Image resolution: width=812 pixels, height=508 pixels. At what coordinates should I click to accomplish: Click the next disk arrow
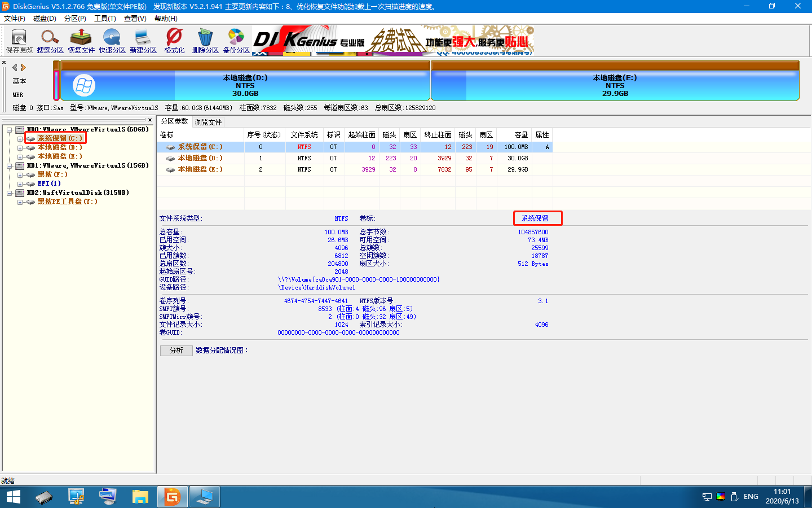click(24, 68)
